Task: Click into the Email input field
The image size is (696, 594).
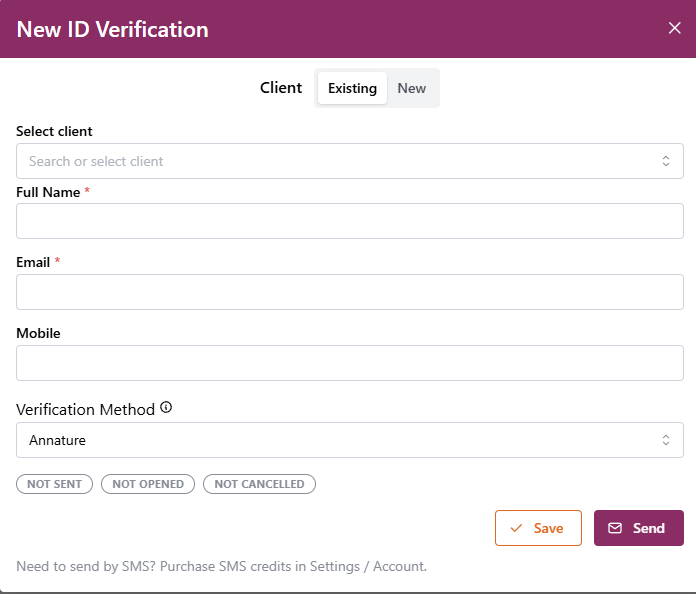Action: (x=349, y=292)
